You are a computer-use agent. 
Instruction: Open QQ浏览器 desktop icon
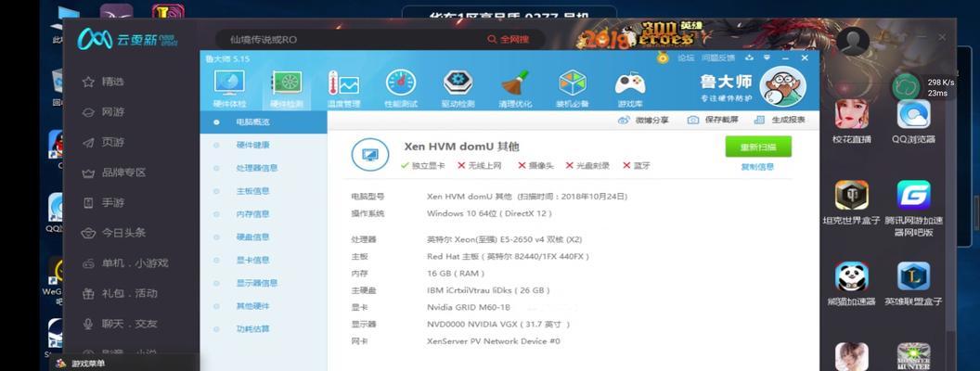(x=914, y=122)
